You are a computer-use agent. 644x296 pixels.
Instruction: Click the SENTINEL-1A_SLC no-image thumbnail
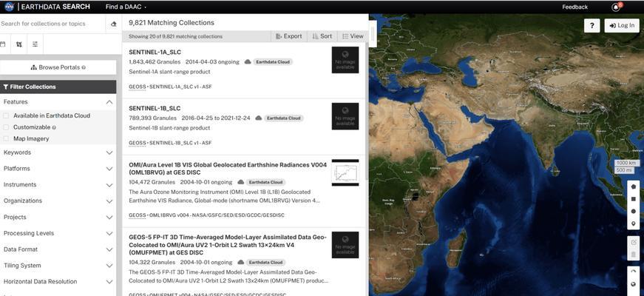[x=345, y=60]
